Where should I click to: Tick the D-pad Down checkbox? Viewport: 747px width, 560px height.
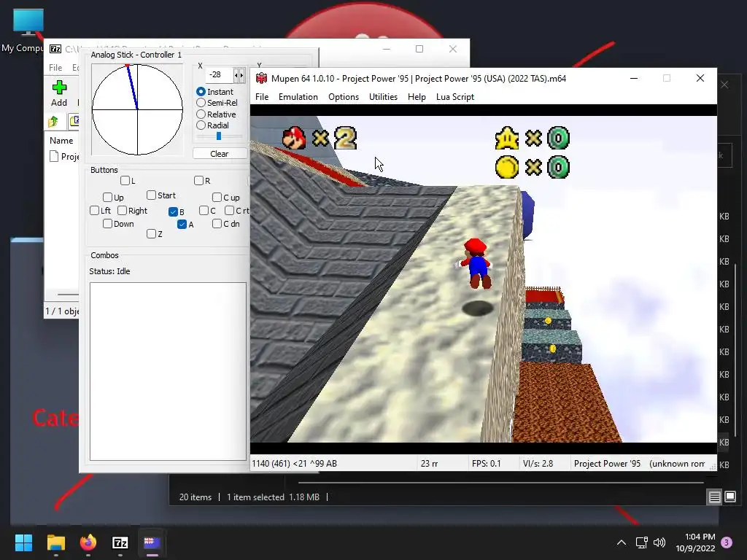point(107,224)
